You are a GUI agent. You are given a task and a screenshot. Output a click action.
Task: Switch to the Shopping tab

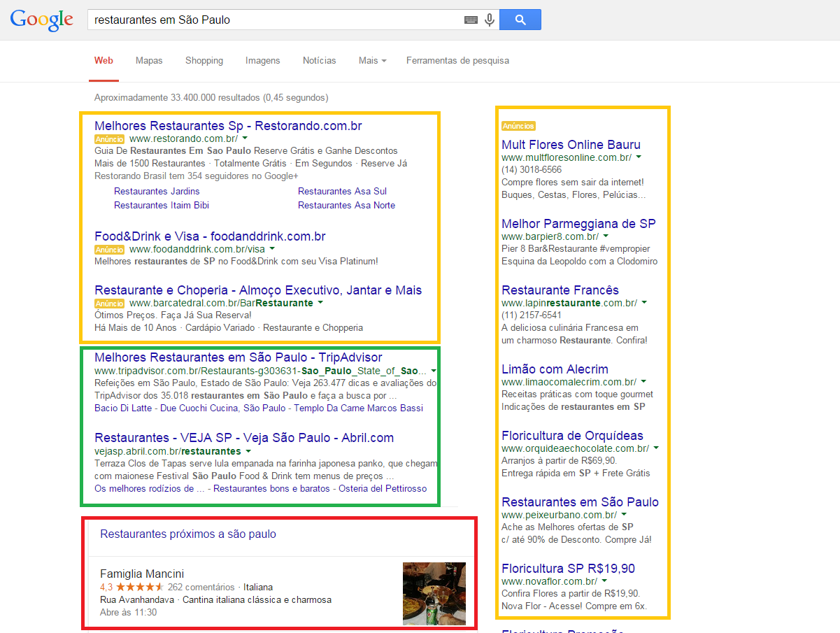[x=204, y=61]
